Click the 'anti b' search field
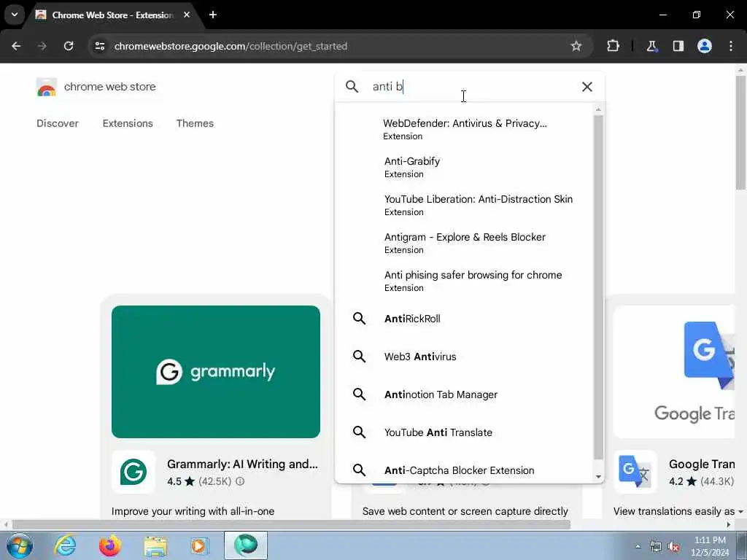The height and width of the screenshot is (560, 747). tap(469, 87)
